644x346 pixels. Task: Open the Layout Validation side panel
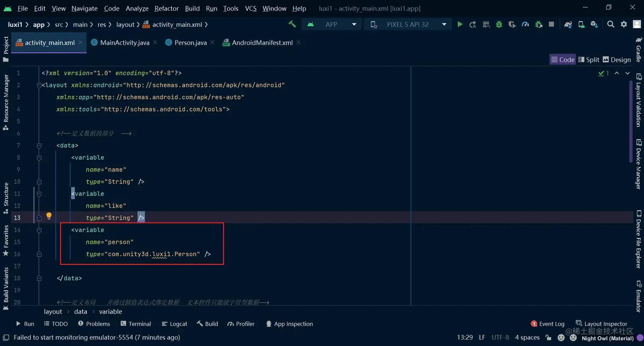638,100
